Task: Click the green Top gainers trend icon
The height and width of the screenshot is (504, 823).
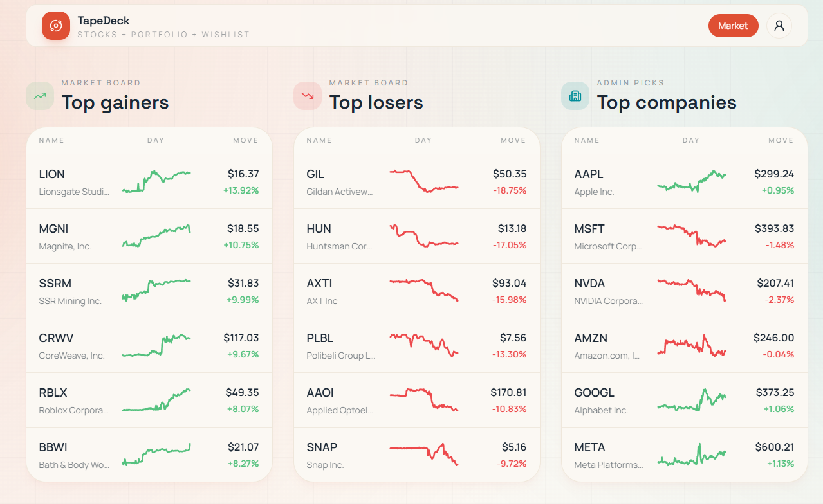Action: [40, 96]
